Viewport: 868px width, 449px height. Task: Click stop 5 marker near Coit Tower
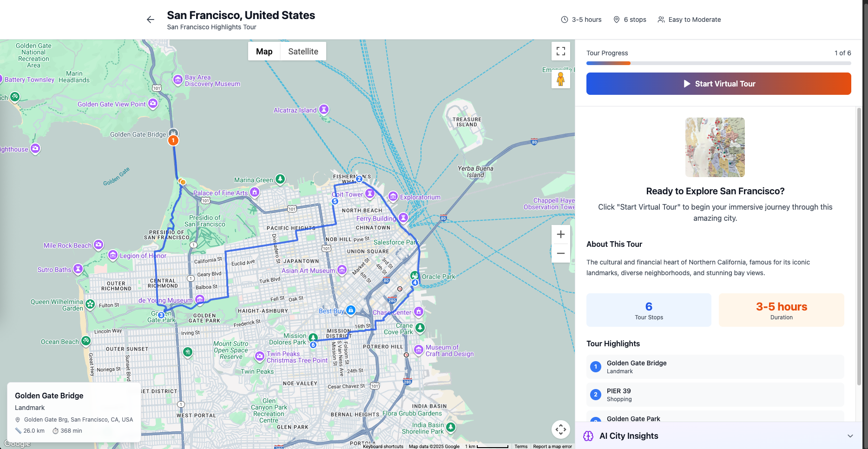[335, 201]
